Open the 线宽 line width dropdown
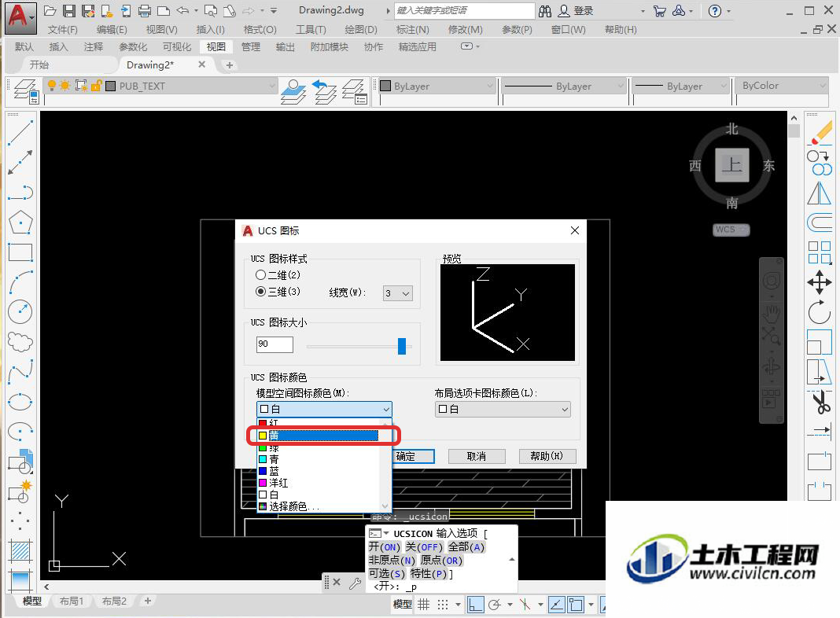The height and width of the screenshot is (618, 840). coord(398,293)
